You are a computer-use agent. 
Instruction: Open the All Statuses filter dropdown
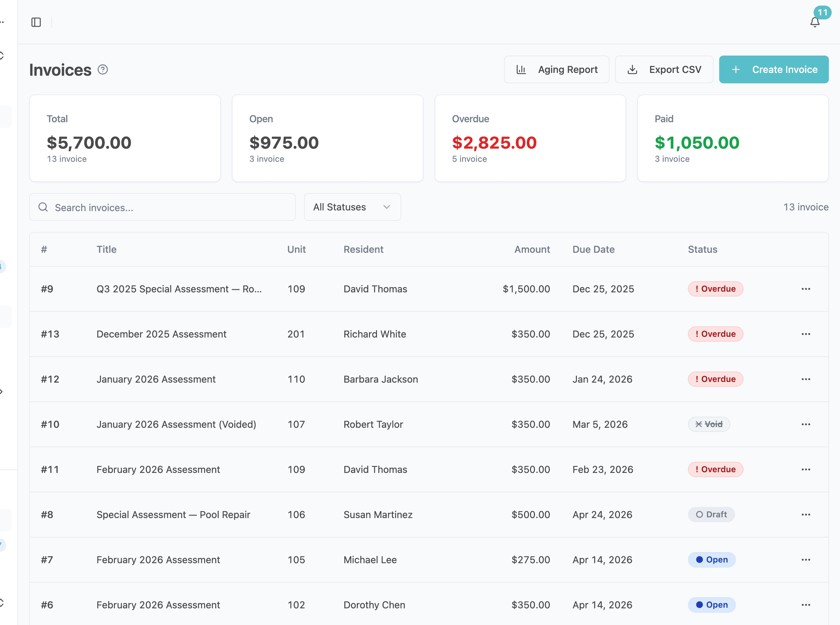[x=352, y=207]
